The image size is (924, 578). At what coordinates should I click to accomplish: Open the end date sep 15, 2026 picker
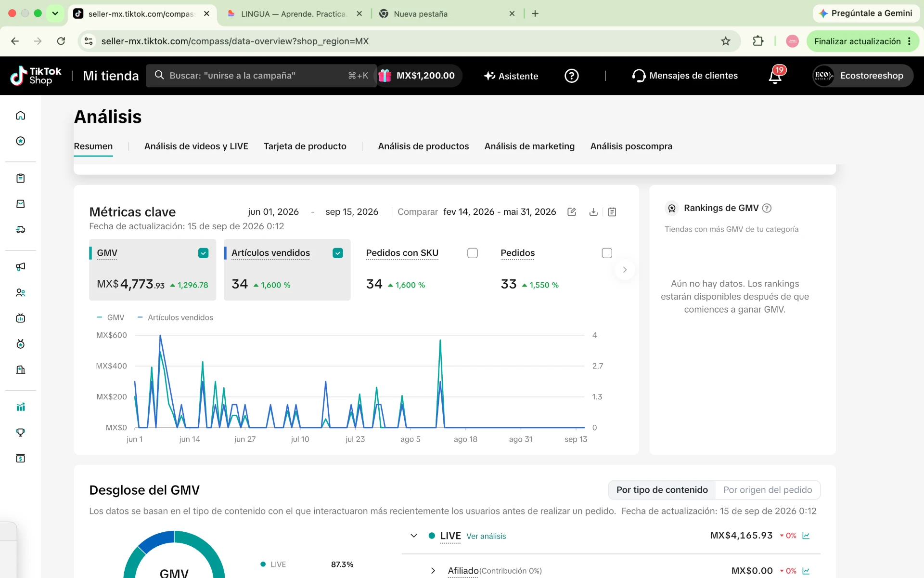tap(352, 212)
